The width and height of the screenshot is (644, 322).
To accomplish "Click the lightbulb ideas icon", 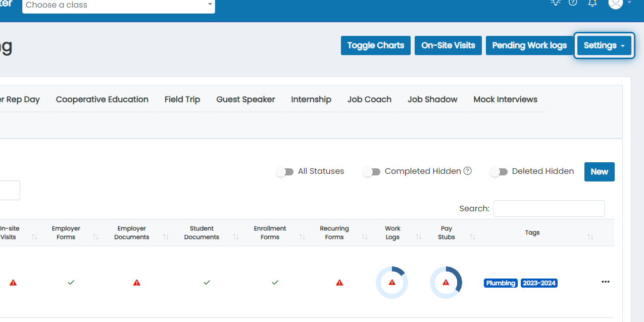I will click(x=556, y=2).
